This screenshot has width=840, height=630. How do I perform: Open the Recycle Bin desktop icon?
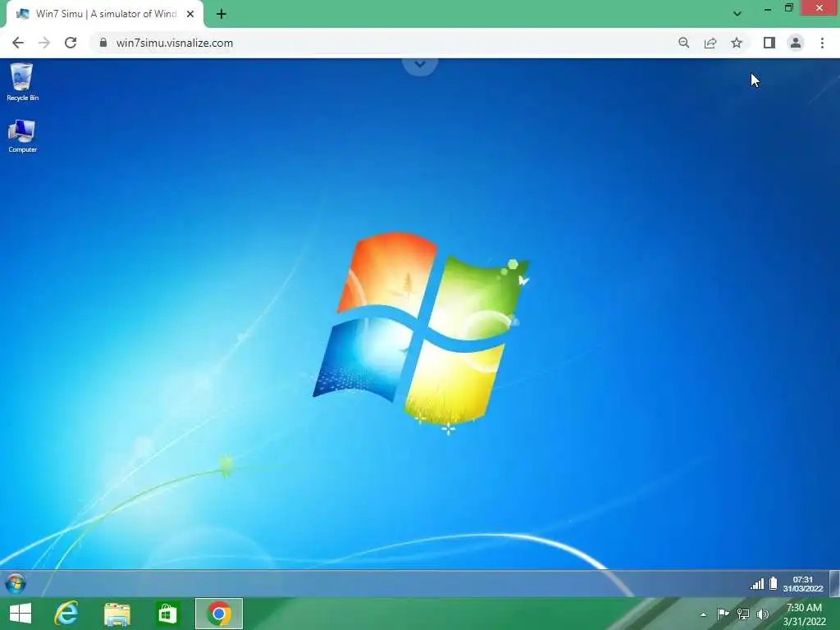pos(22,81)
